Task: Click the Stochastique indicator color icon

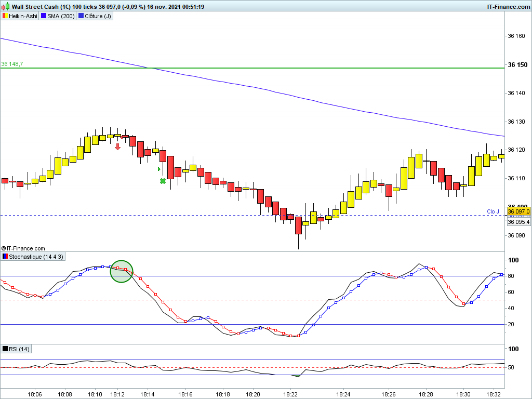Action: (5, 257)
